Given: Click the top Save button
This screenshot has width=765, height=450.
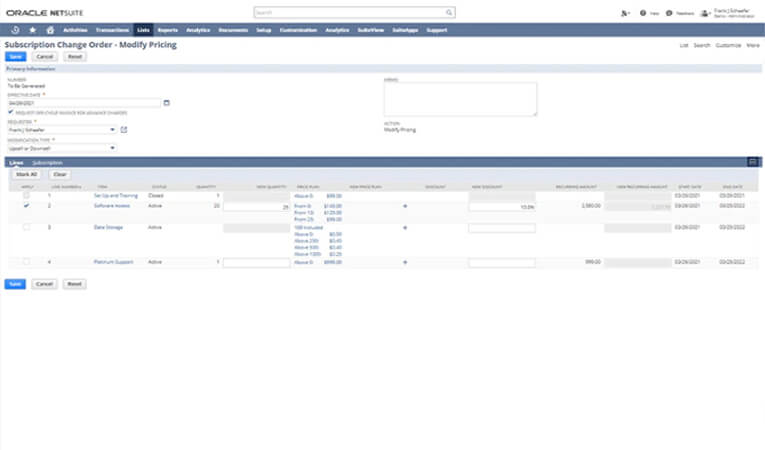Looking at the screenshot, I should 16,57.
